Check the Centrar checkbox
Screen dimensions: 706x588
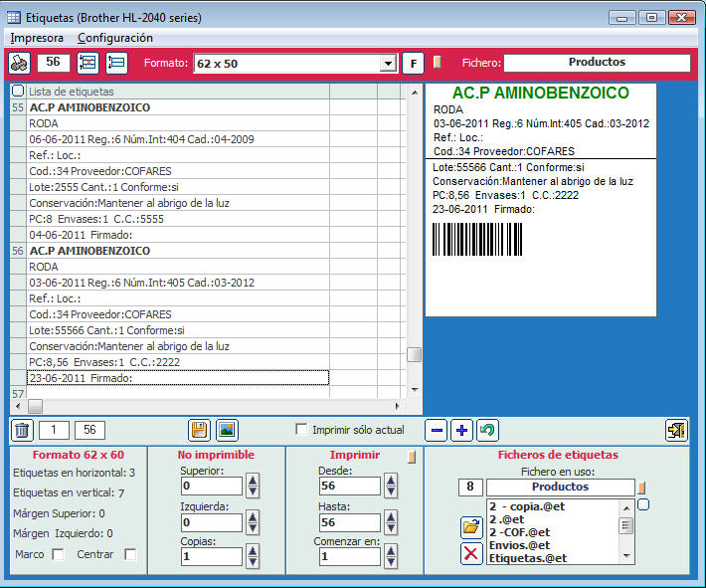(130, 554)
